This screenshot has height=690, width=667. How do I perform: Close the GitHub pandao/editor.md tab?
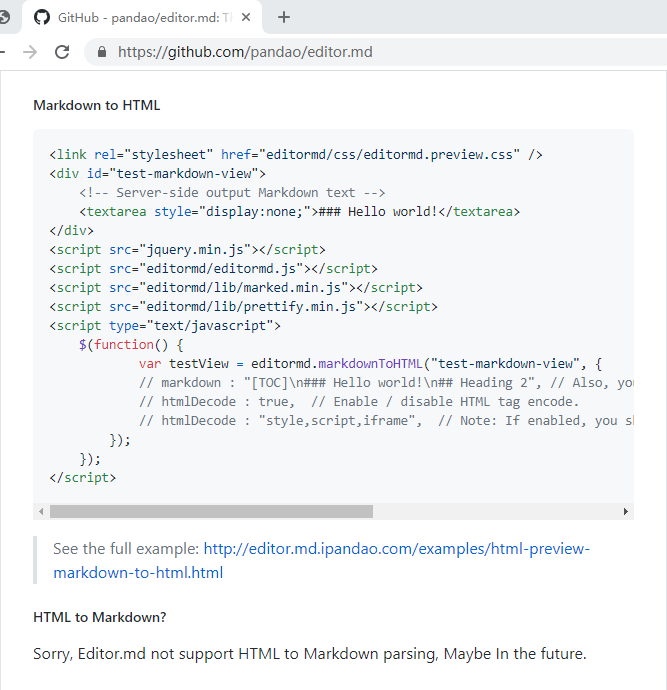[246, 17]
